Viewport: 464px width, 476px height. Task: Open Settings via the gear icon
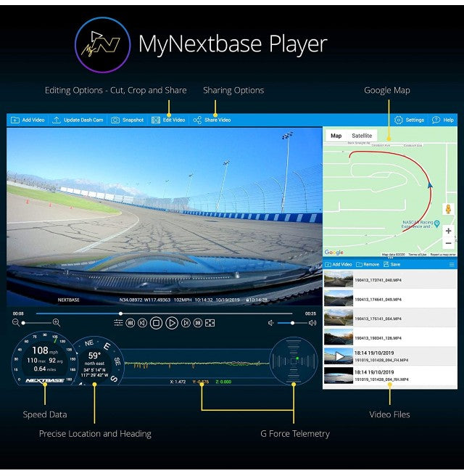pos(399,120)
